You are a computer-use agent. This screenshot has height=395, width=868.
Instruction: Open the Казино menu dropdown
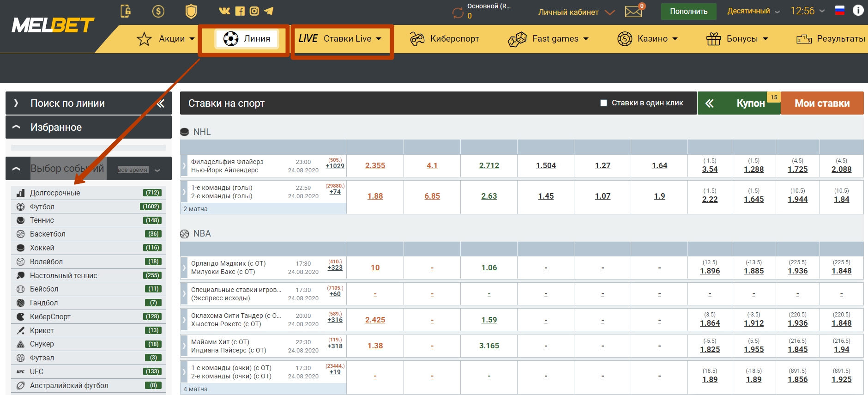coord(647,39)
